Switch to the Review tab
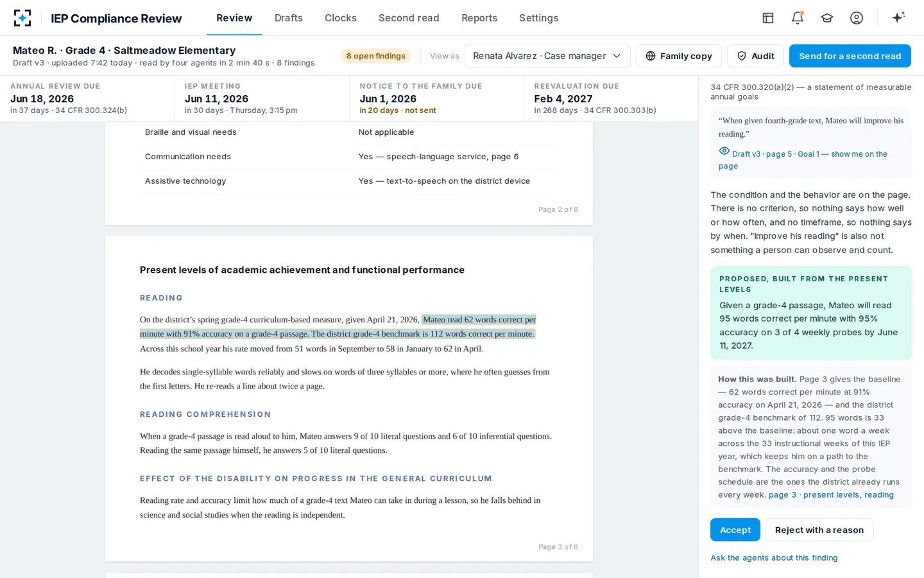This screenshot has width=924, height=578. point(234,18)
